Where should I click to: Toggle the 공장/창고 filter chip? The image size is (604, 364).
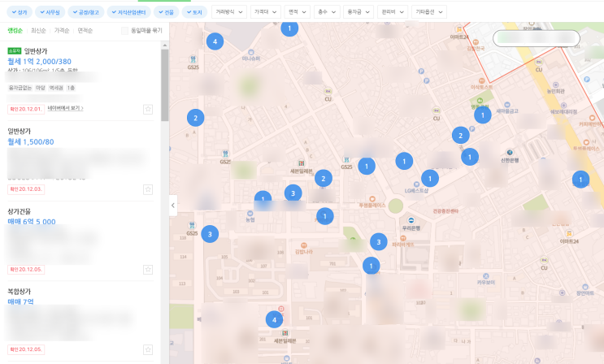(86, 12)
